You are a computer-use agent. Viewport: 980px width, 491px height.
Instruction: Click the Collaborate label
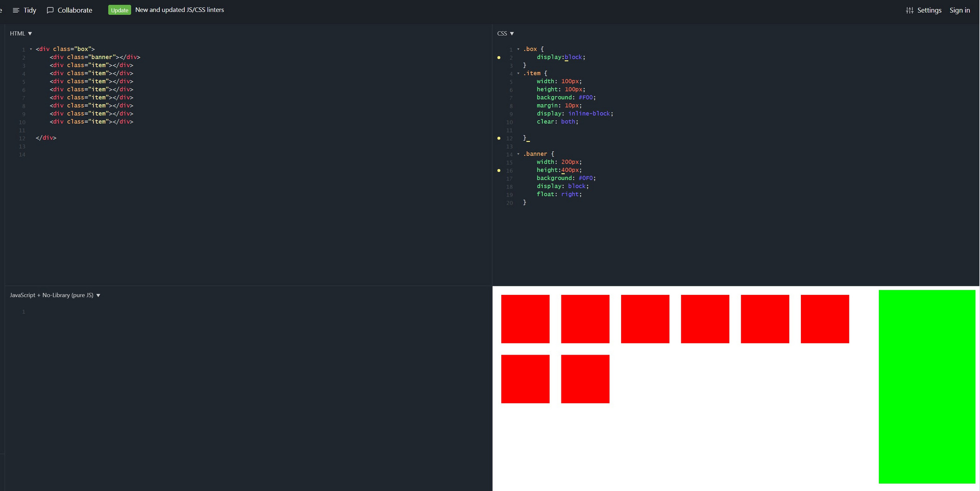click(x=75, y=10)
